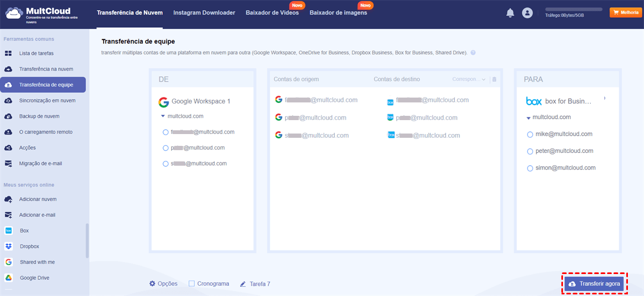
Task: Click the Google Drive icon in sidebar
Action: tap(9, 278)
